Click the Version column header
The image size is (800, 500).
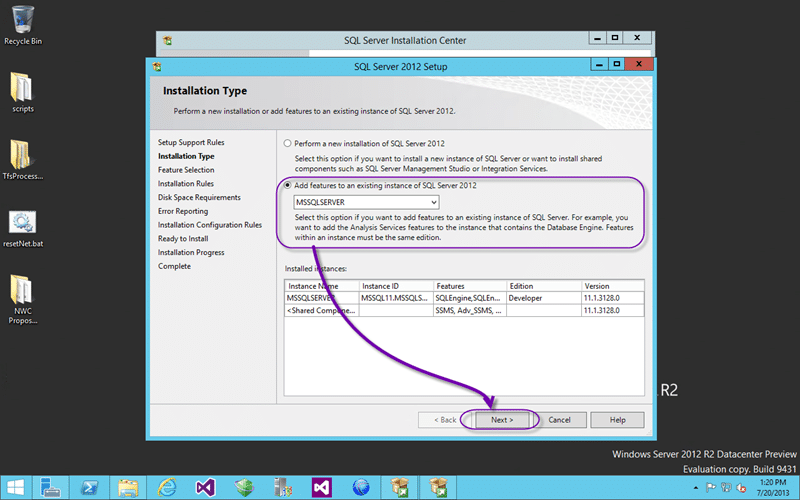(613, 286)
